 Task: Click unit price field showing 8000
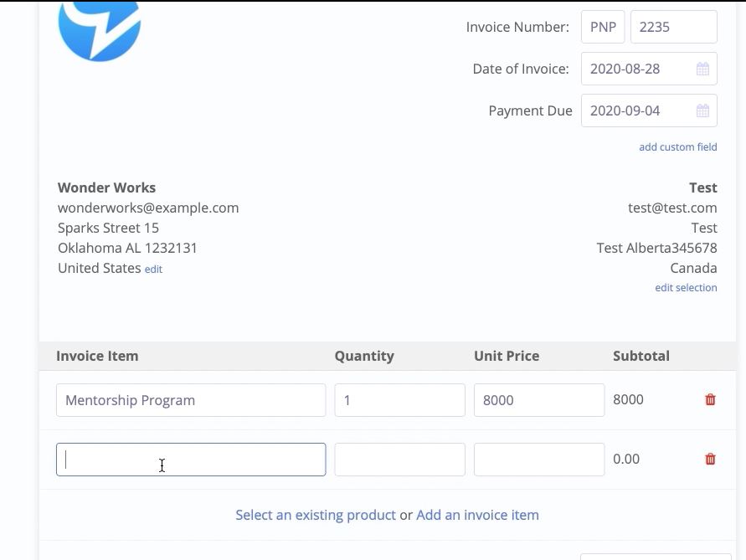coord(539,400)
